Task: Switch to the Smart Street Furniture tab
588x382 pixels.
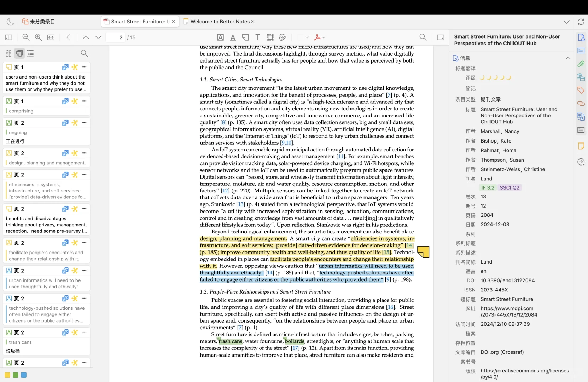Action: click(x=140, y=22)
